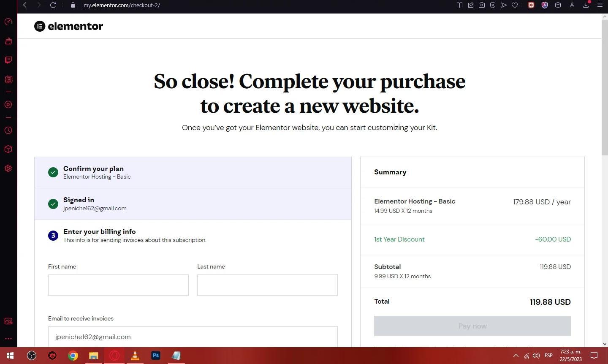Click the page vertical scrollbar
This screenshot has height=364, width=608.
click(605, 87)
